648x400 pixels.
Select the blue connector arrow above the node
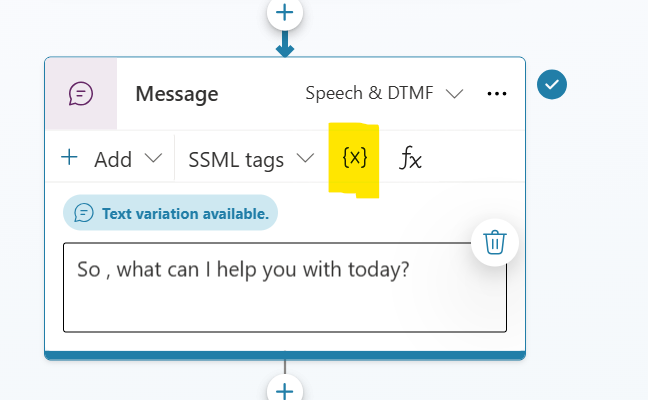pos(285,44)
